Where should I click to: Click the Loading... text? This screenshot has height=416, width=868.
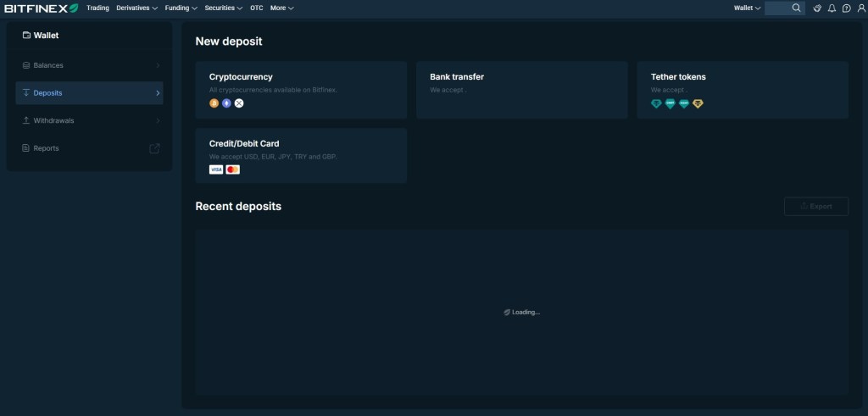[526, 313]
